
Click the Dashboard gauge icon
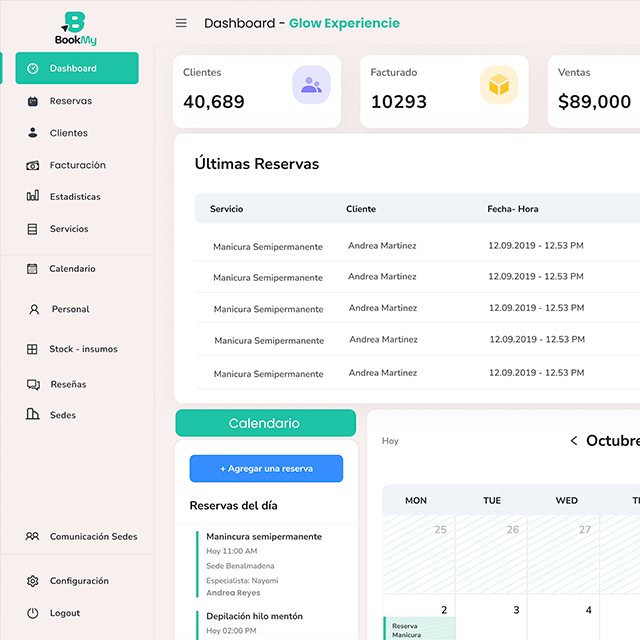coord(33,68)
